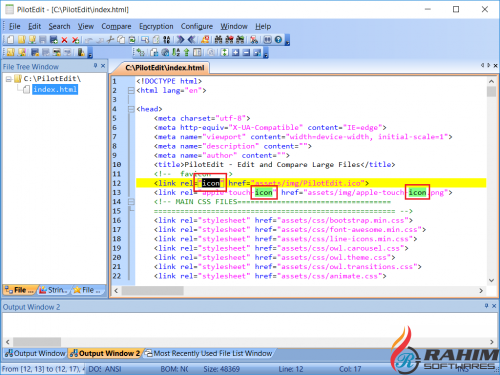Click the Save All floppy icon with green plus
The image size is (500, 375).
click(54, 40)
